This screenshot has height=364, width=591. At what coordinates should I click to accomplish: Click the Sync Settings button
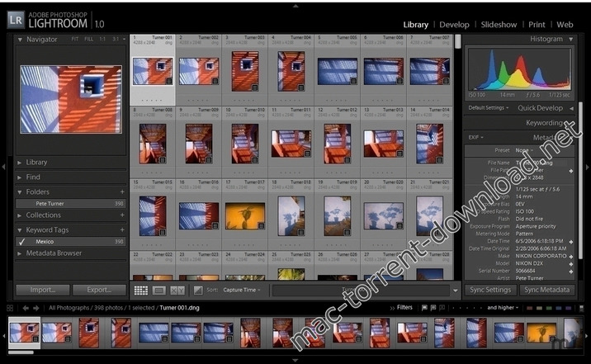pyautogui.click(x=490, y=290)
